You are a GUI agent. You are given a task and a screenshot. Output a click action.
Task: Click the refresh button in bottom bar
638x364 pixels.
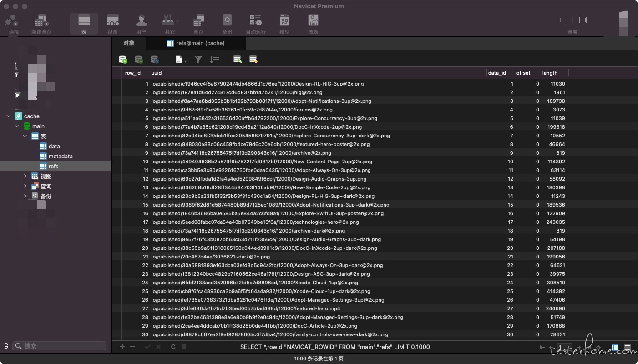click(x=173, y=347)
